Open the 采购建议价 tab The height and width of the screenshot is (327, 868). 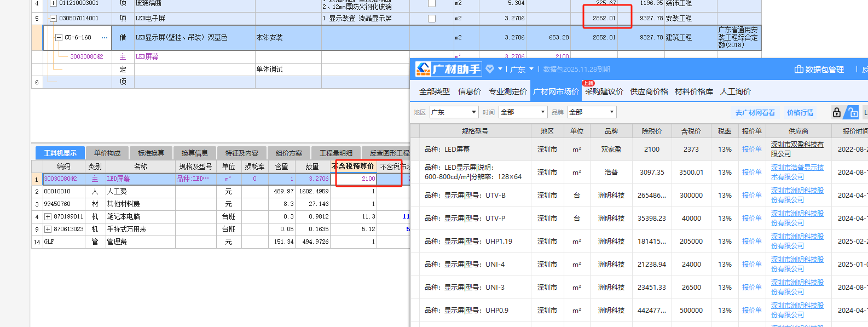[x=604, y=91]
